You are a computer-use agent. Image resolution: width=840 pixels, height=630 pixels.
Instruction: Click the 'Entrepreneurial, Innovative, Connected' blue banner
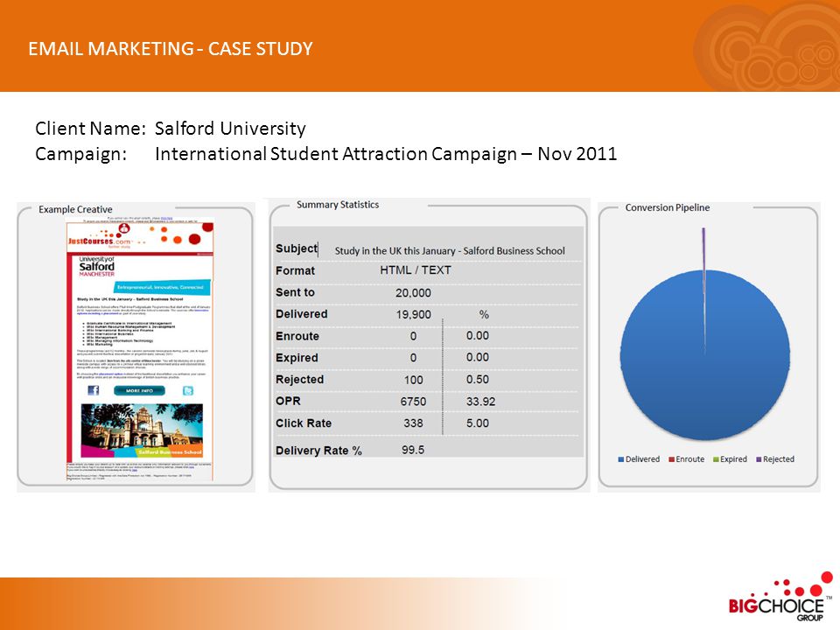click(161, 287)
